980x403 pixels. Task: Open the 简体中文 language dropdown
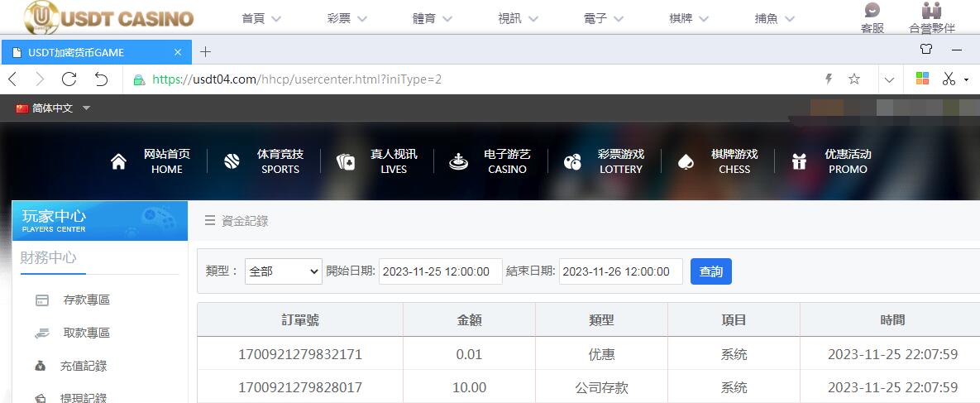click(x=54, y=108)
